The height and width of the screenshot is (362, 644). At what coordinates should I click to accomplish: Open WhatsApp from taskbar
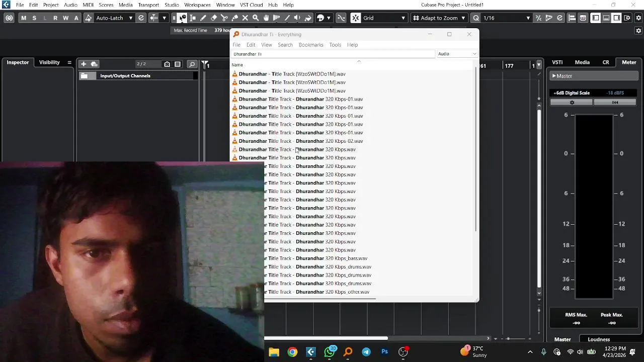[330, 352]
